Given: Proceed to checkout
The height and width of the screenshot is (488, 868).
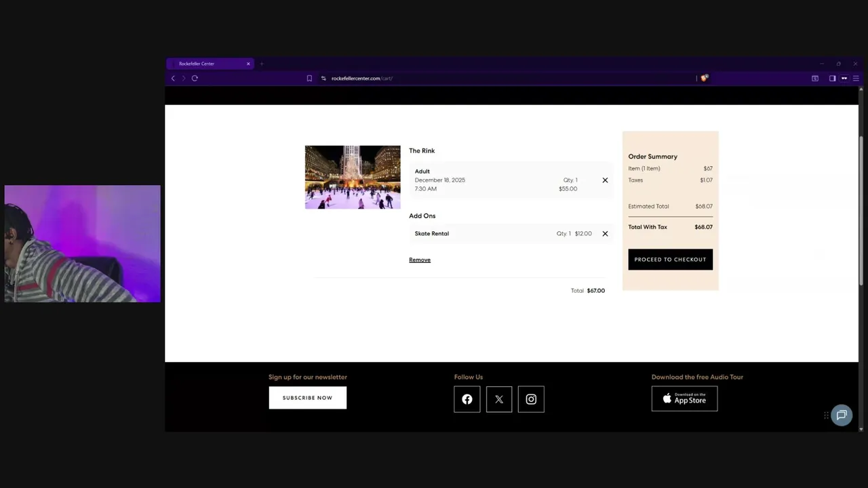Looking at the screenshot, I should click(670, 260).
